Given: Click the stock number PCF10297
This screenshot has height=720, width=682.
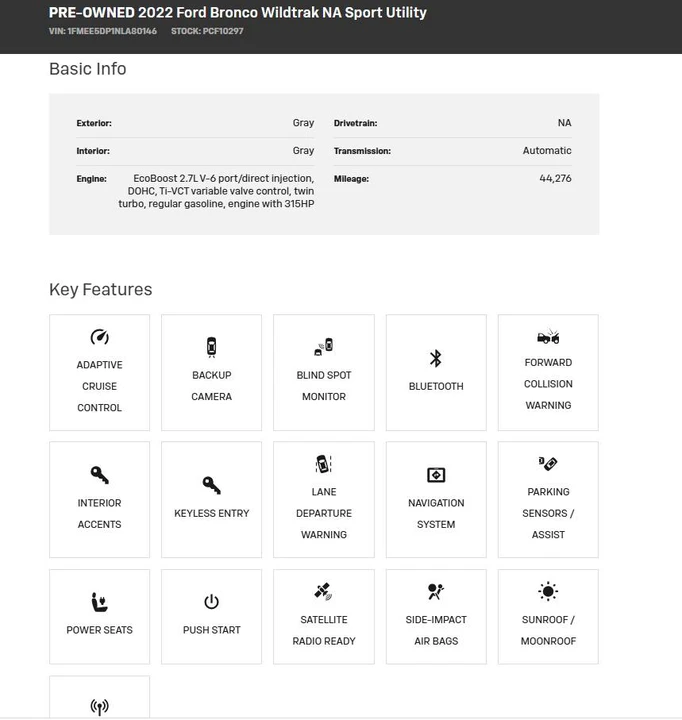Looking at the screenshot, I should [x=223, y=31].
